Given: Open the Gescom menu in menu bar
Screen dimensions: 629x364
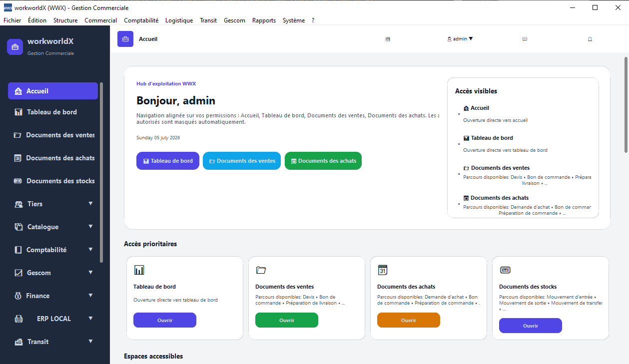Looking at the screenshot, I should (x=235, y=20).
